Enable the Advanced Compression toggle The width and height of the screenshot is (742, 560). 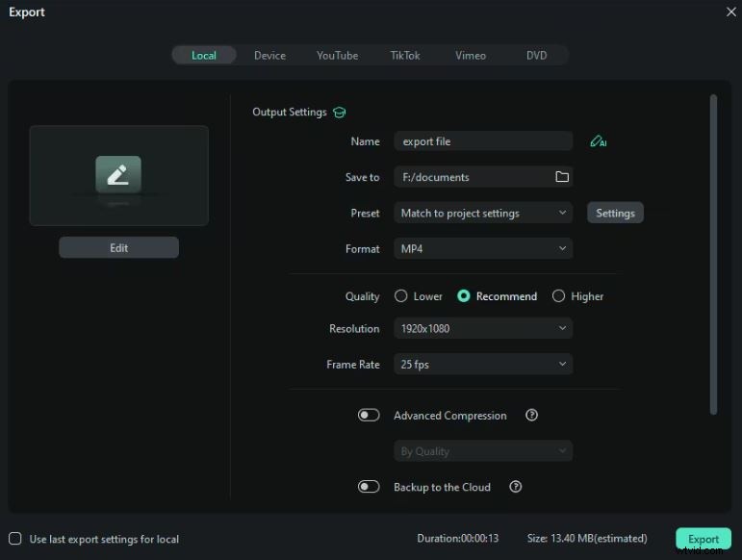[369, 416]
